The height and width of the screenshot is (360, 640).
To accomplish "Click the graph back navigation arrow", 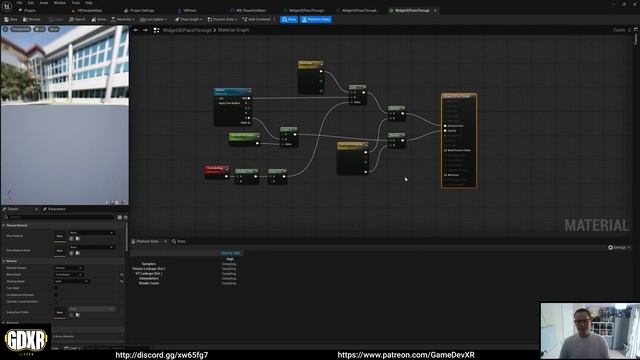I will pos(136,30).
